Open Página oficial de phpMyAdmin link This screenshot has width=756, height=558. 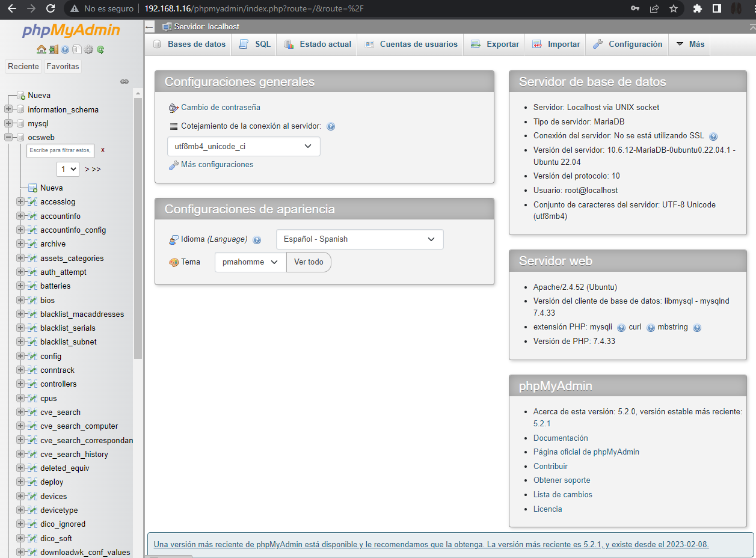[x=586, y=452]
